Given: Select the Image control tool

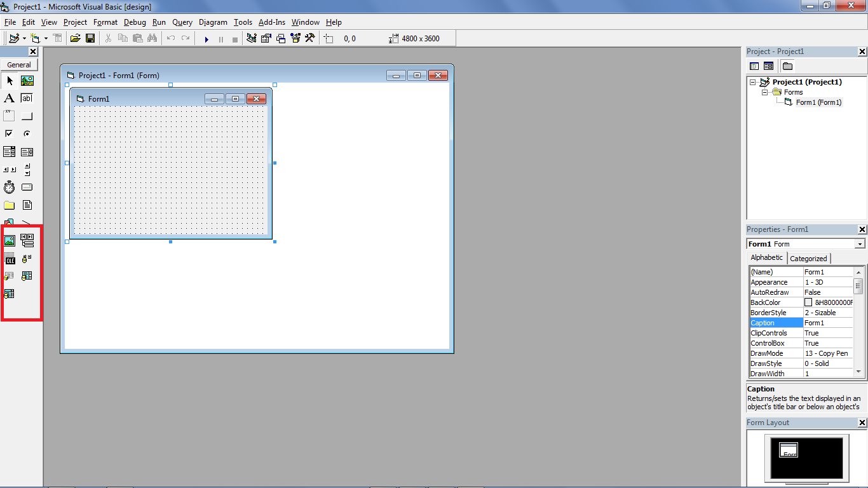Looking at the screenshot, I should 10,241.
